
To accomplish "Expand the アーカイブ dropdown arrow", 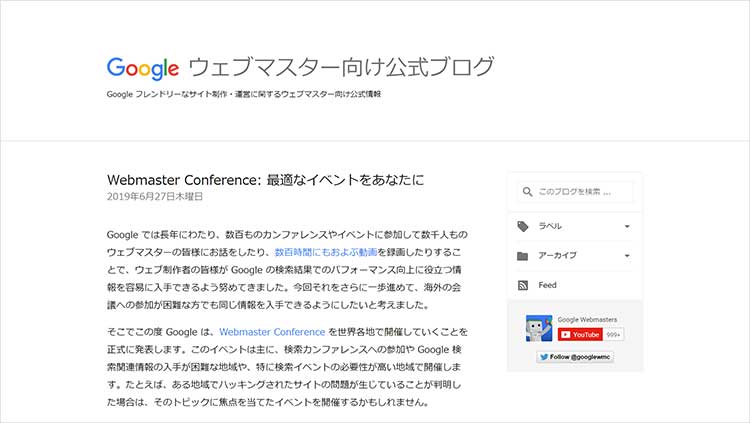I will 627,256.
